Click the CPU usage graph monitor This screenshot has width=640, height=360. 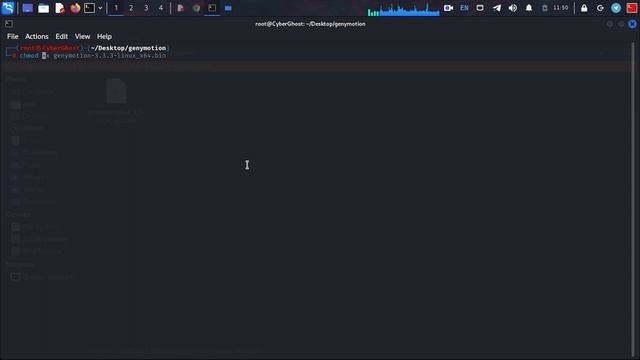coord(403,9)
